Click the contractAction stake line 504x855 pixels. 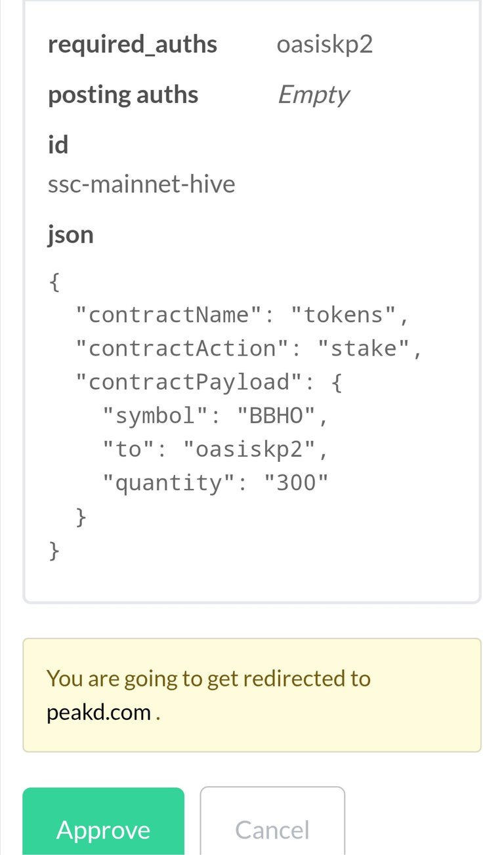pos(249,348)
